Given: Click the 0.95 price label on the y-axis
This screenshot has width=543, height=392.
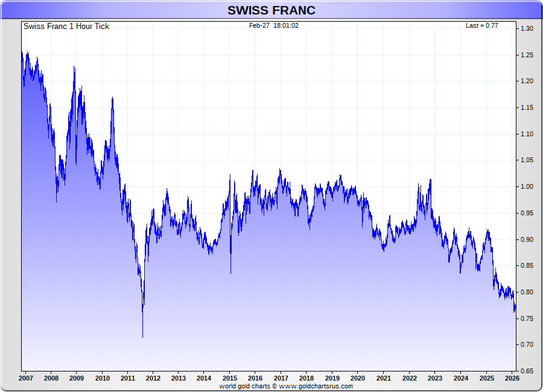Looking at the screenshot, I should click(527, 213).
